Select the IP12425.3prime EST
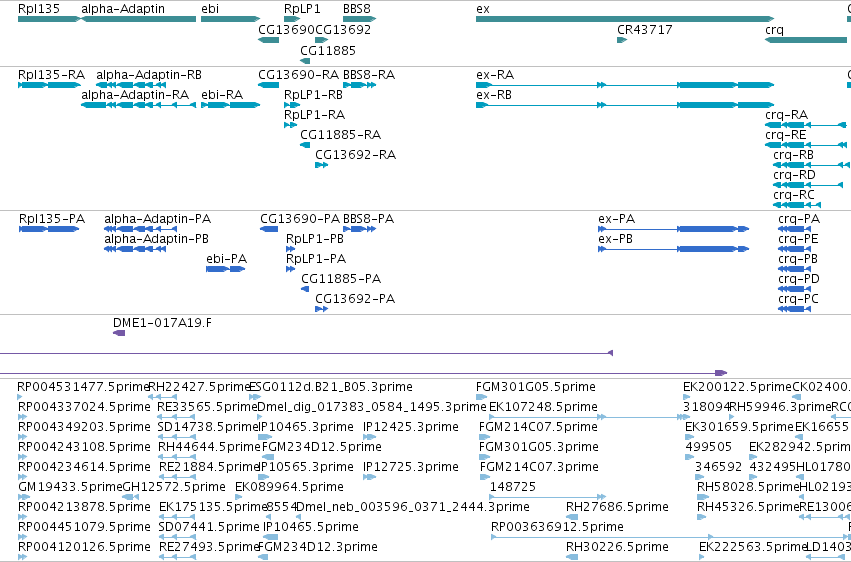The width and height of the screenshot is (851, 562). coord(369,437)
